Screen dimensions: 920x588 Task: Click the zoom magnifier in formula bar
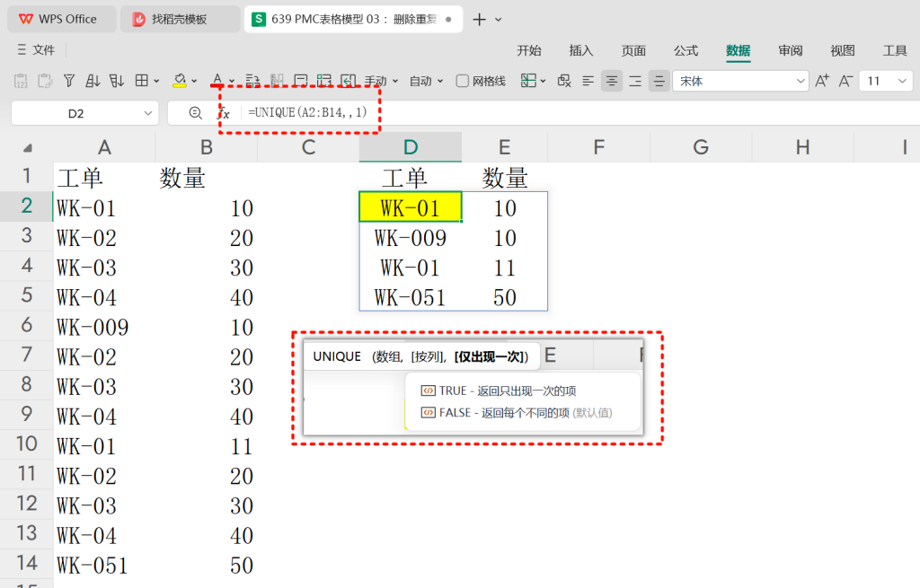(x=195, y=113)
